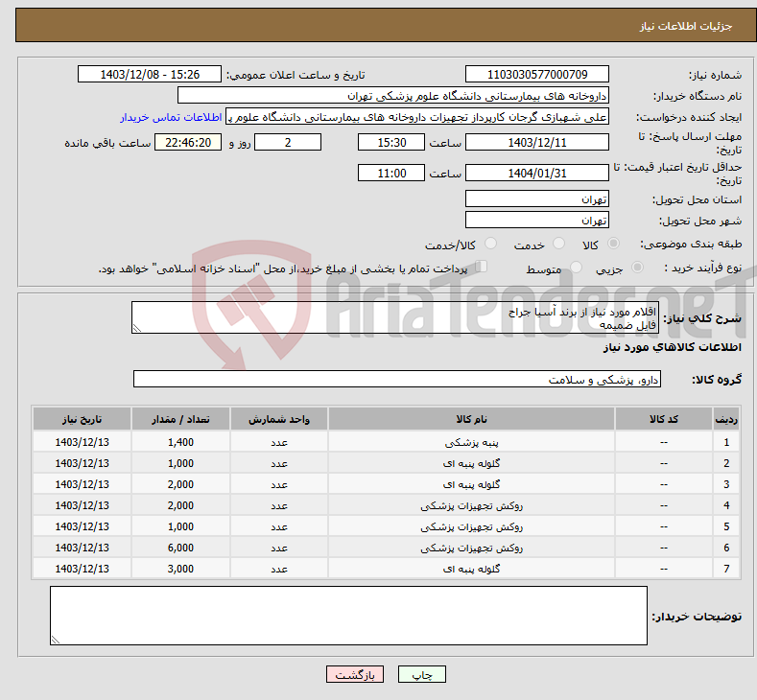Click the remaining days field showing 2
Image resolution: width=757 pixels, height=700 pixels.
(288, 142)
